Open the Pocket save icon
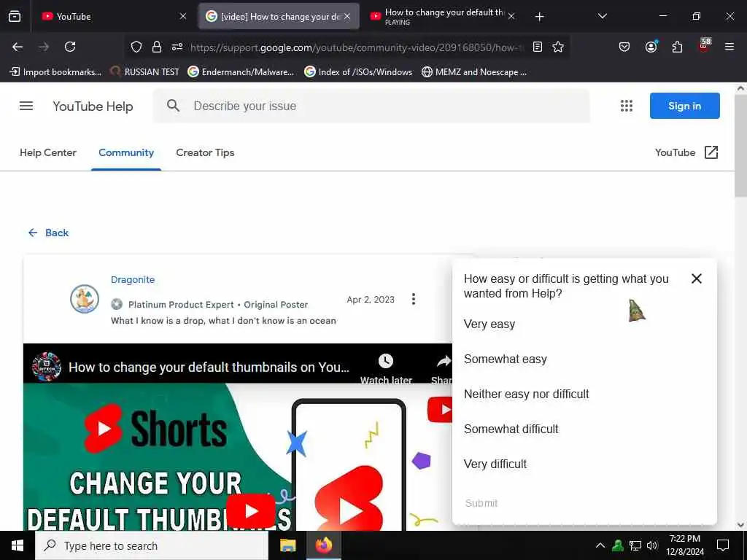747x560 pixels. (624, 47)
